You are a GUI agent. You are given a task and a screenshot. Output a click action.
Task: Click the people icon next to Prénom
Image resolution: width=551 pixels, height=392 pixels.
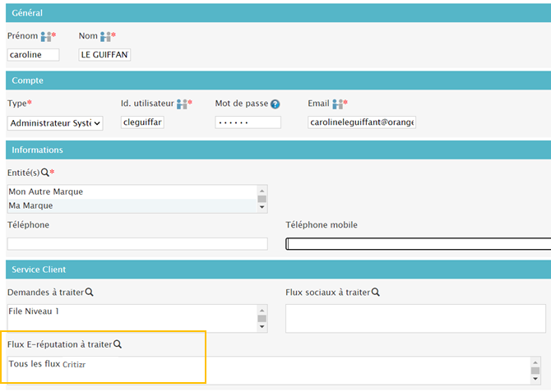pyautogui.click(x=47, y=37)
